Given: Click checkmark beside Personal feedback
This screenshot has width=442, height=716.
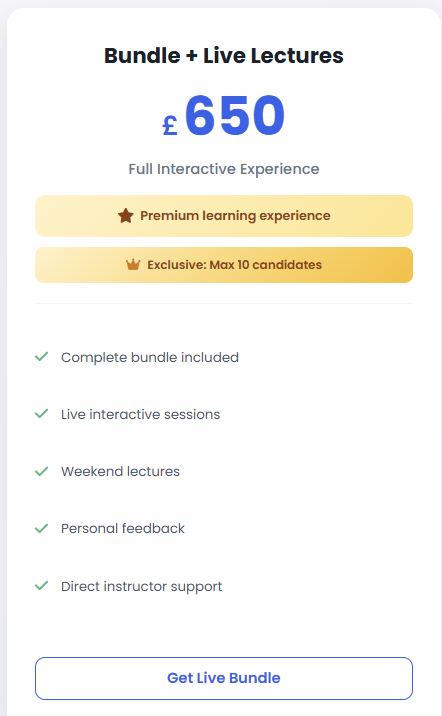Looking at the screenshot, I should coord(42,528).
